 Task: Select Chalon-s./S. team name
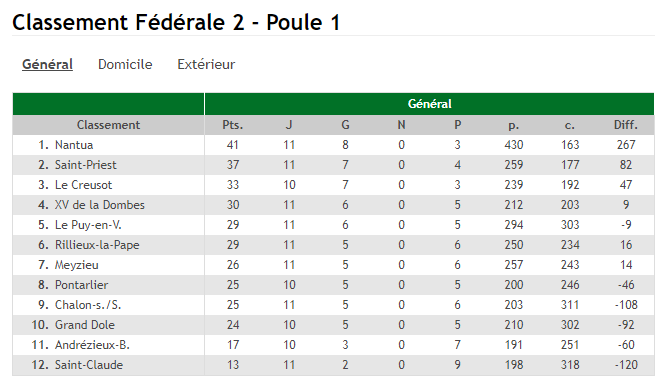[x=88, y=305]
